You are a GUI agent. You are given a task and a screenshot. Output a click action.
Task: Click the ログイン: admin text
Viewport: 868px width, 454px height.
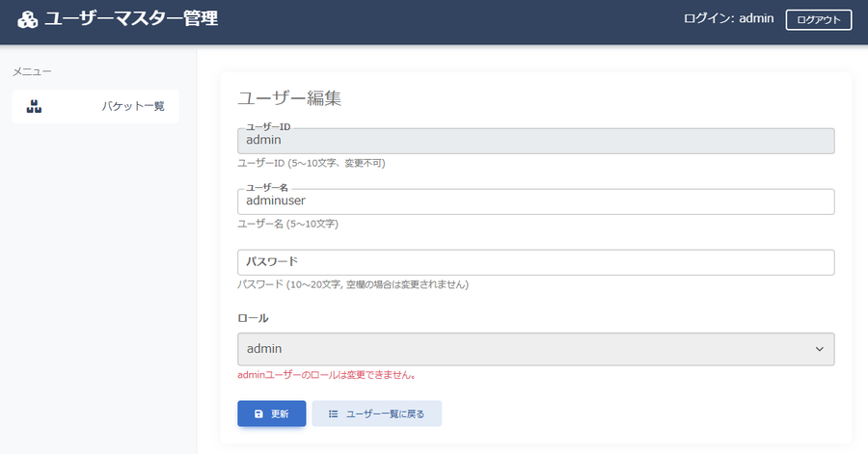(x=728, y=19)
